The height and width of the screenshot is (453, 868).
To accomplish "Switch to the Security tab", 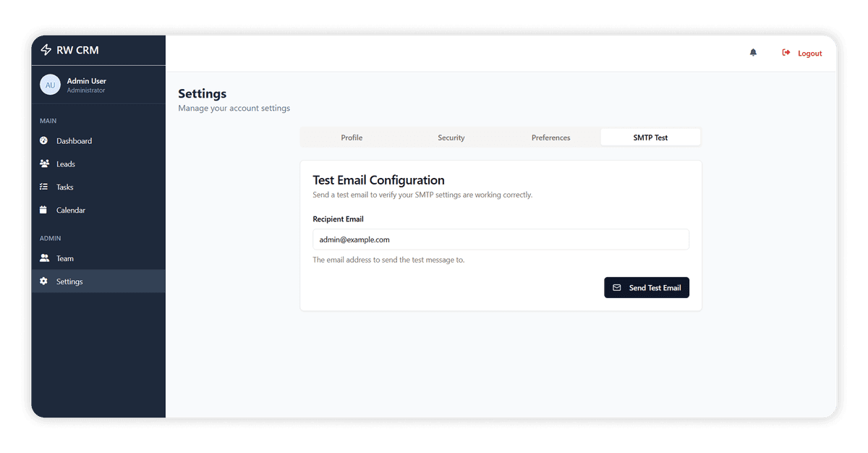I will pos(451,137).
